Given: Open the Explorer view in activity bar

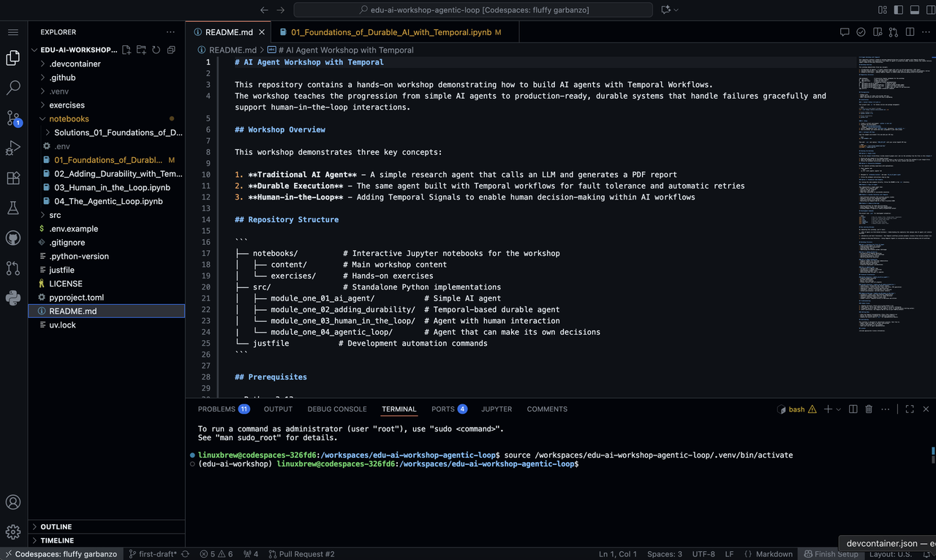Looking at the screenshot, I should 12,58.
